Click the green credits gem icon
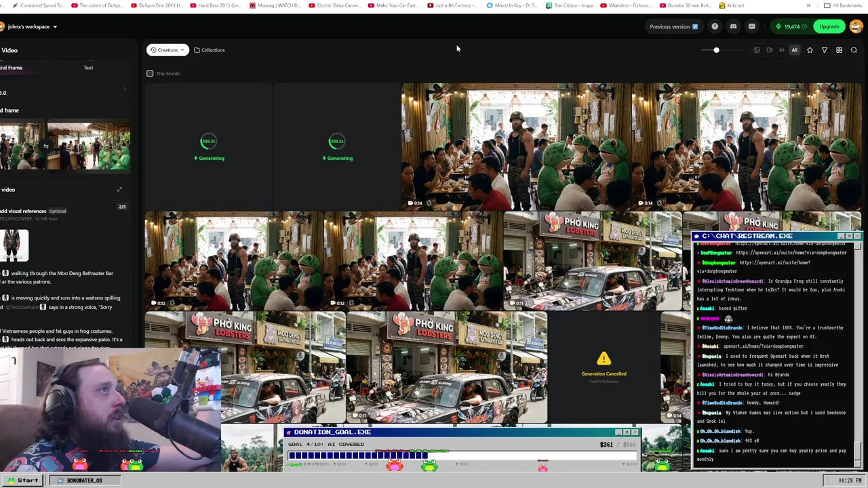Screen dimensions: 868x488 [x=778, y=26]
